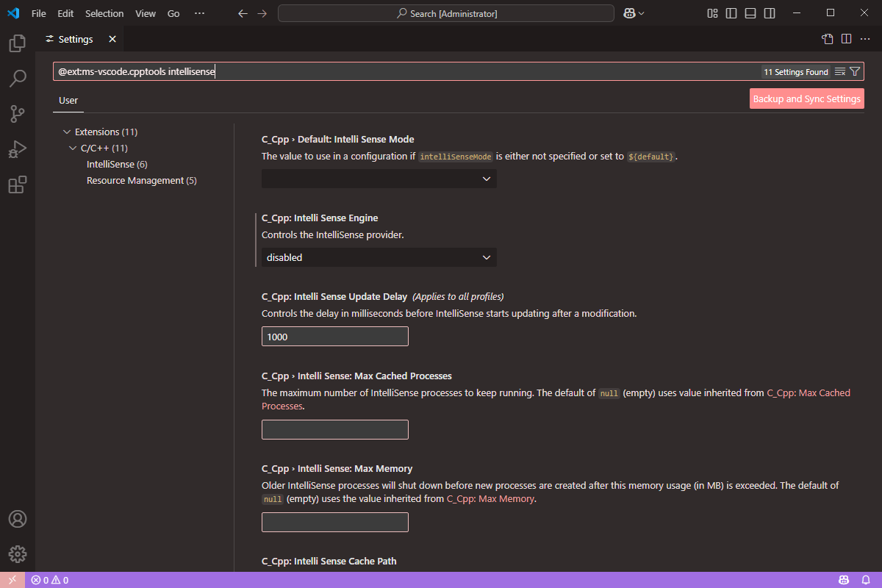Click the Intelli Sense Cache Path heading
The width and height of the screenshot is (882, 588).
click(x=329, y=561)
